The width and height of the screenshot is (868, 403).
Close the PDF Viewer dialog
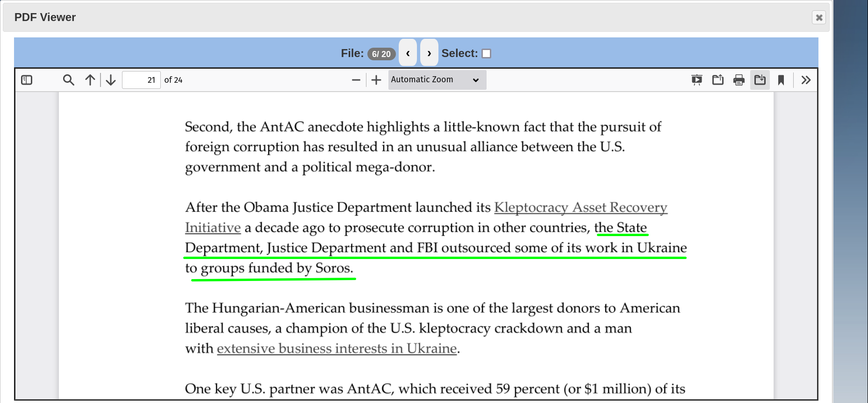[x=819, y=17]
